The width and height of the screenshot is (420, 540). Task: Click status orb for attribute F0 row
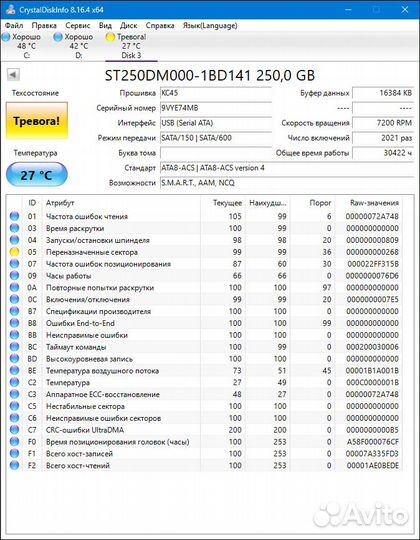pos(14,442)
